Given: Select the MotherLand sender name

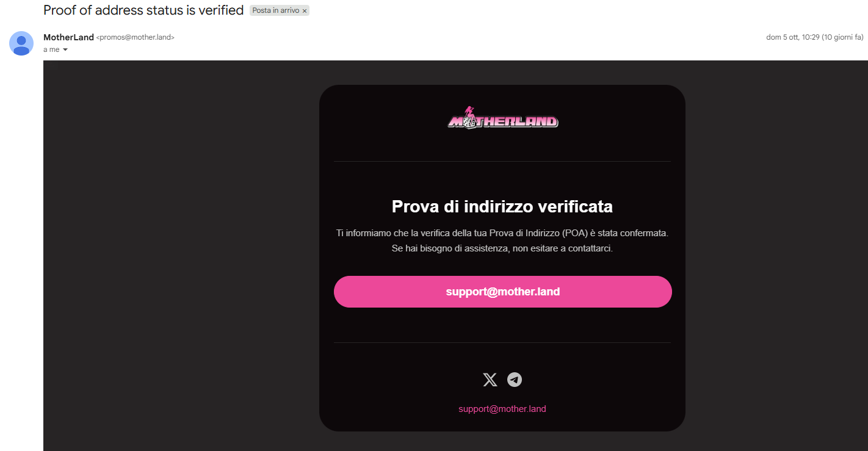Looking at the screenshot, I should [x=68, y=37].
